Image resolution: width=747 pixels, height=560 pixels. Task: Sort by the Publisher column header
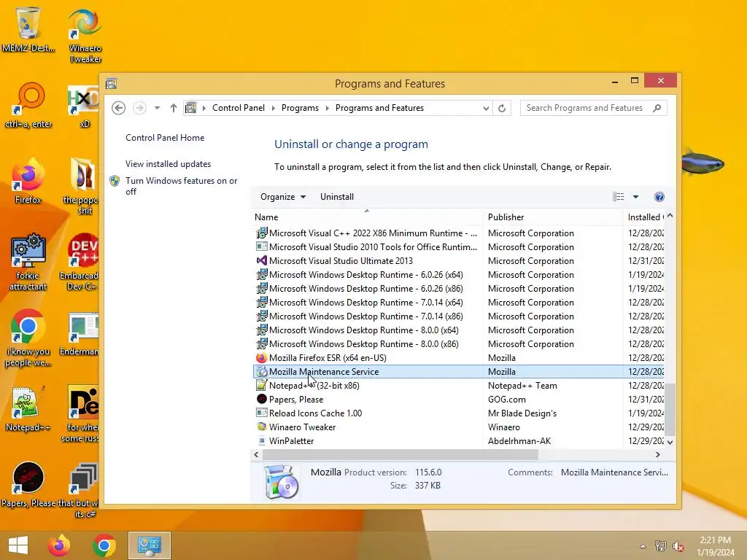click(x=553, y=217)
